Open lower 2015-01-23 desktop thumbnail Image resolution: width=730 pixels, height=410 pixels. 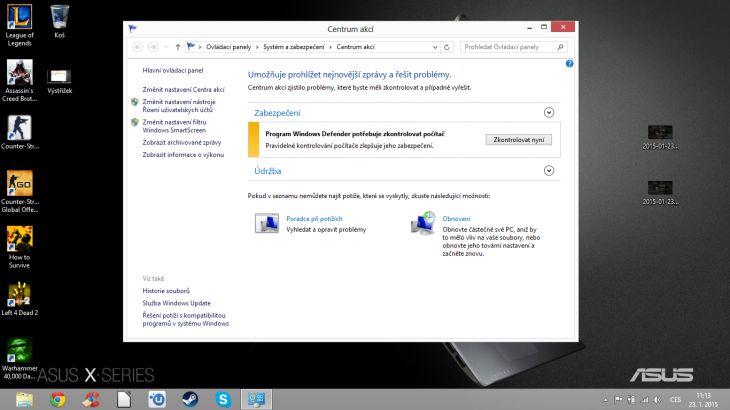[x=660, y=192]
